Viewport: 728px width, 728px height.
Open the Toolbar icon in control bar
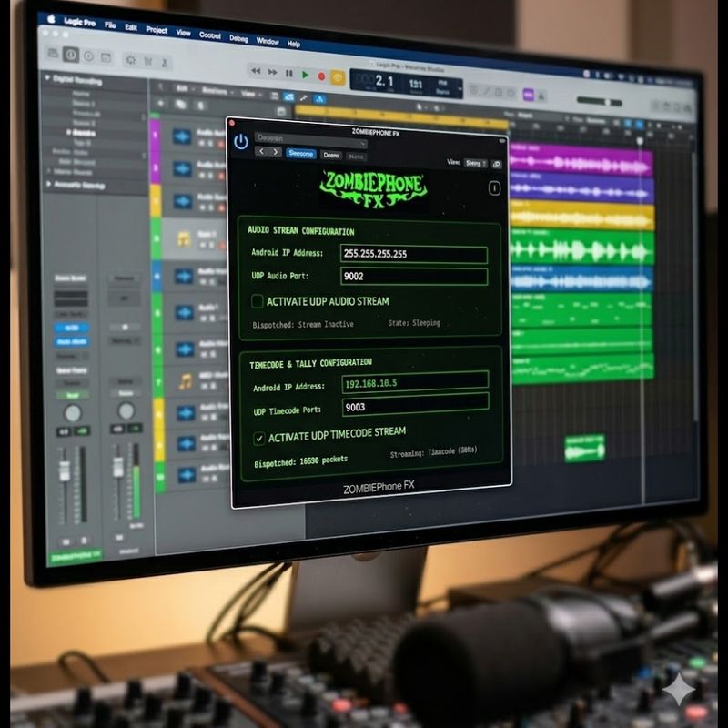pyautogui.click(x=106, y=57)
